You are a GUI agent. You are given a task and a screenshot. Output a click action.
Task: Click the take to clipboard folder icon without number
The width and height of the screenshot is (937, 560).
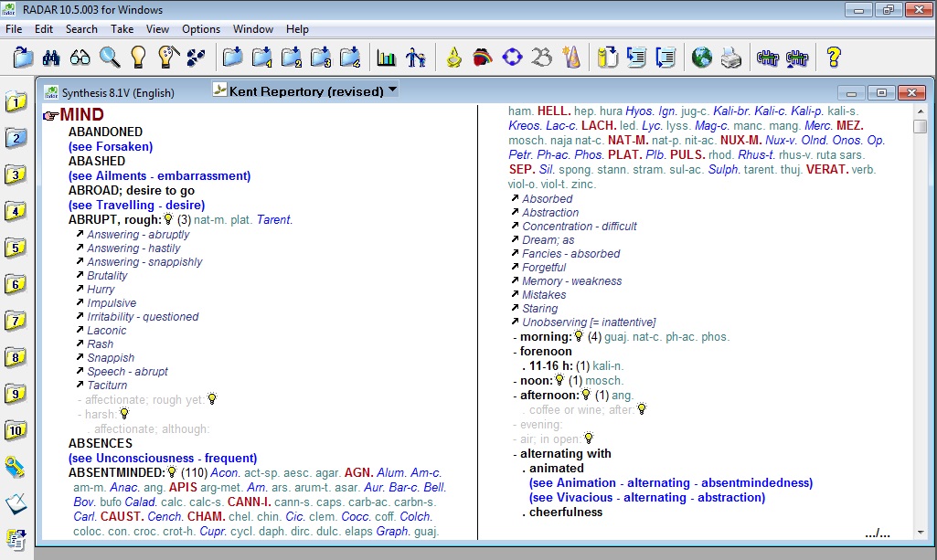click(232, 58)
